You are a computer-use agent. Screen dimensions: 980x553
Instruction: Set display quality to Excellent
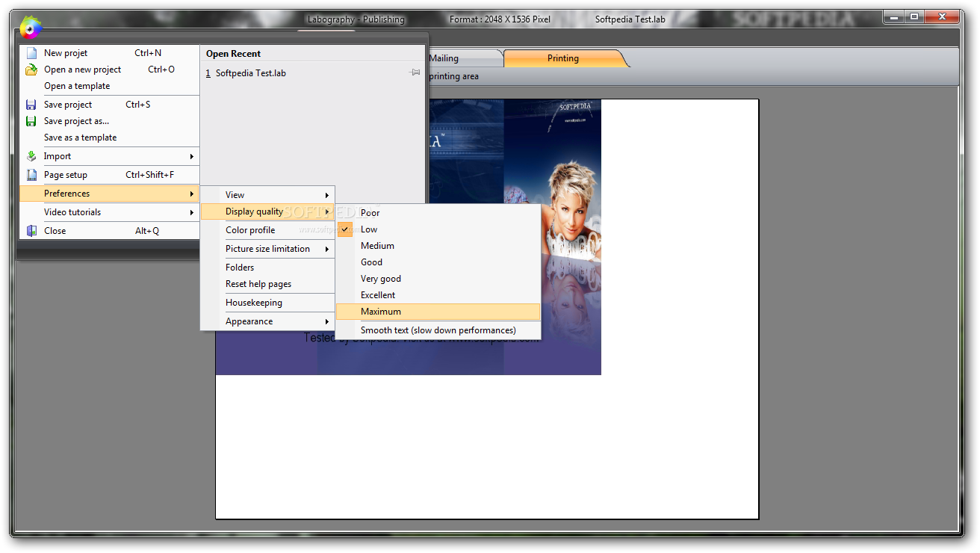[438, 295]
